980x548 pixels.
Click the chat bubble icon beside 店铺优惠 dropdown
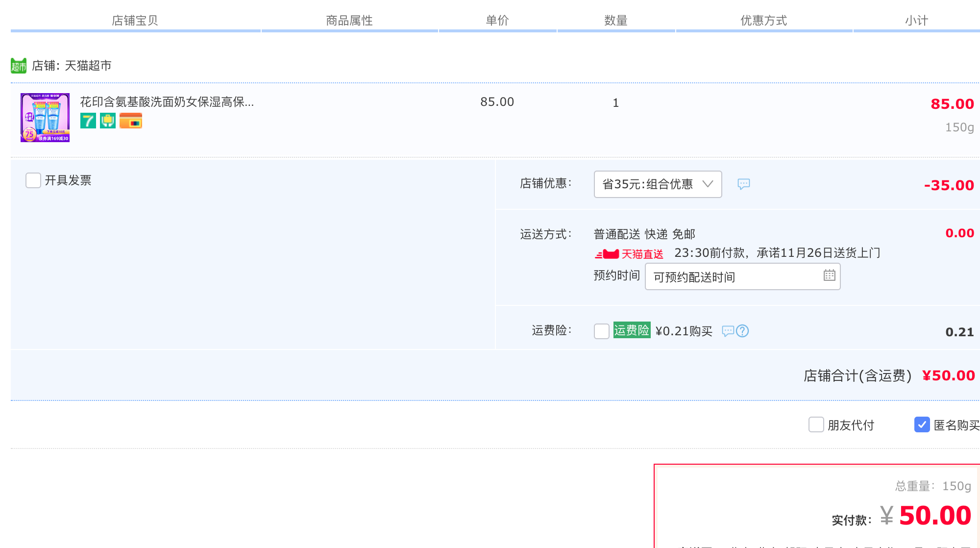(x=744, y=184)
